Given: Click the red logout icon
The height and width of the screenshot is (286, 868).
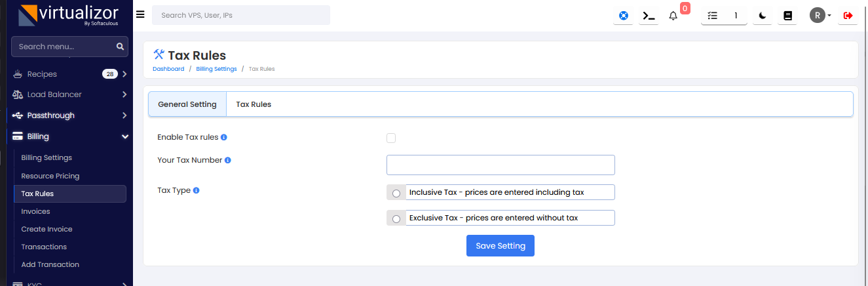Looking at the screenshot, I should coord(848,15).
